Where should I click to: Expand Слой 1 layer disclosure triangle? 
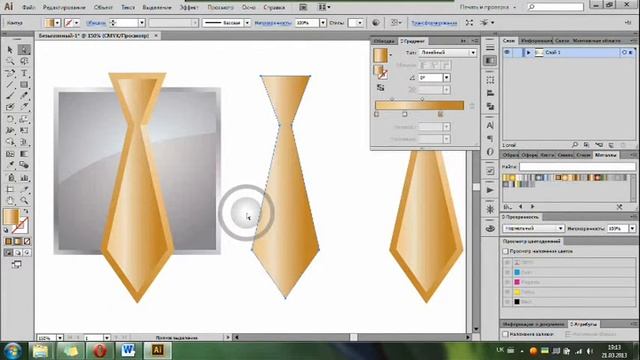pos(528,52)
